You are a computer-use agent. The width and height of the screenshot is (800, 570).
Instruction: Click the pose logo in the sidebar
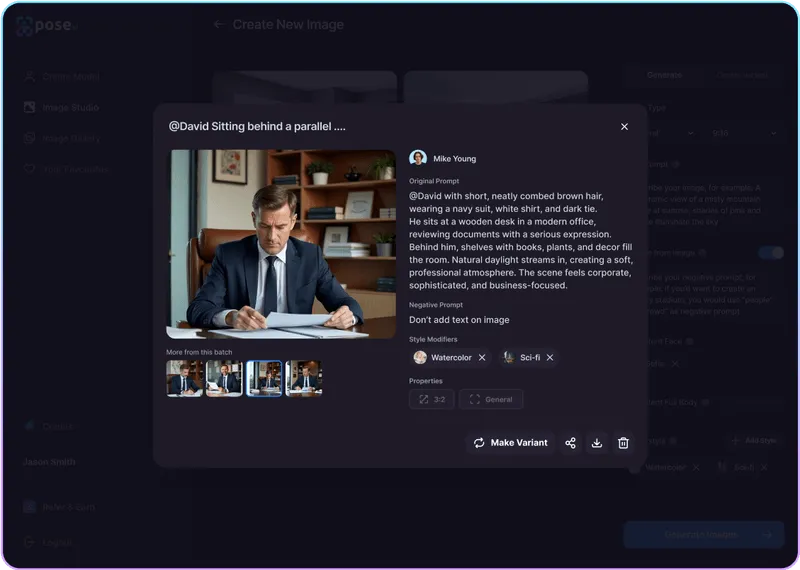pyautogui.click(x=46, y=25)
